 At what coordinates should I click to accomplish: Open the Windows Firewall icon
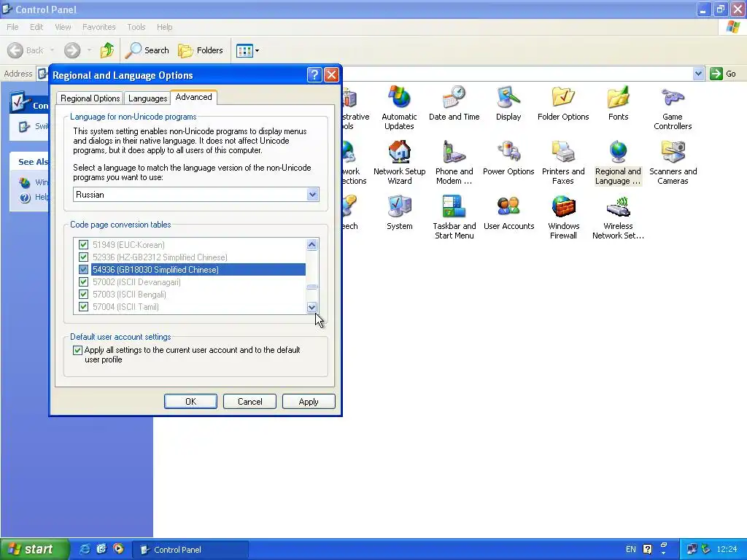click(563, 217)
